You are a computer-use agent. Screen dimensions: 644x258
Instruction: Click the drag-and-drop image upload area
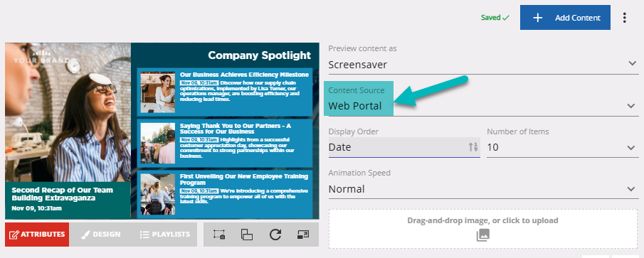pos(483,229)
